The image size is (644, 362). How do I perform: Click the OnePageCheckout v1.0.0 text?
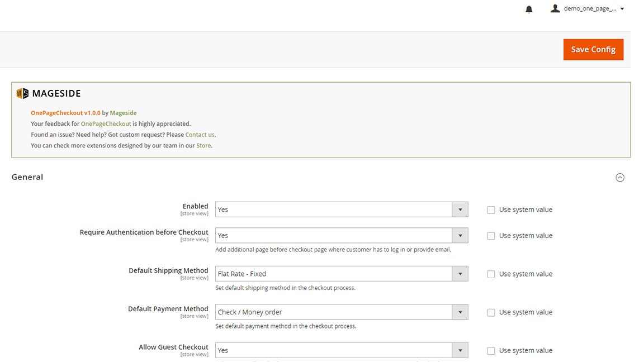pos(66,113)
